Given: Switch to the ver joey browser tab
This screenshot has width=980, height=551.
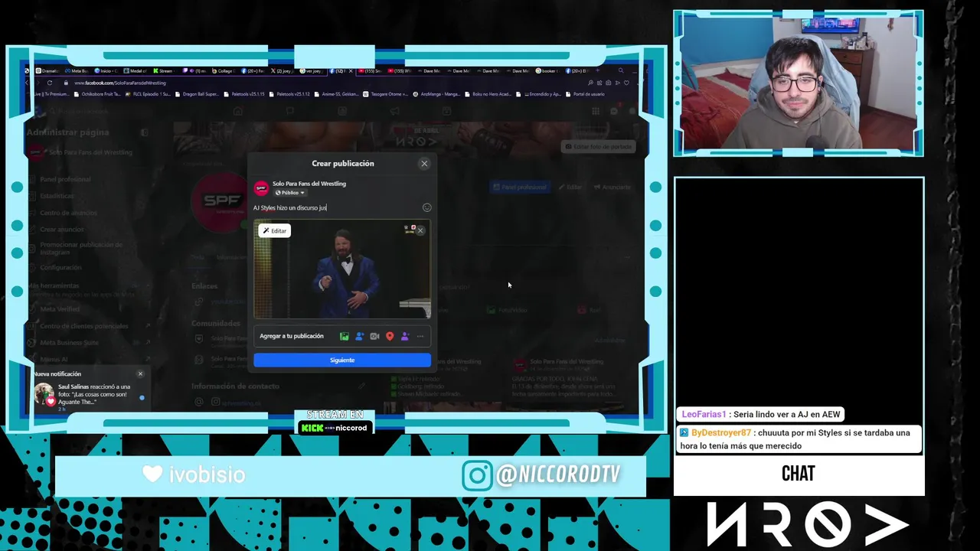Looking at the screenshot, I should point(312,71).
